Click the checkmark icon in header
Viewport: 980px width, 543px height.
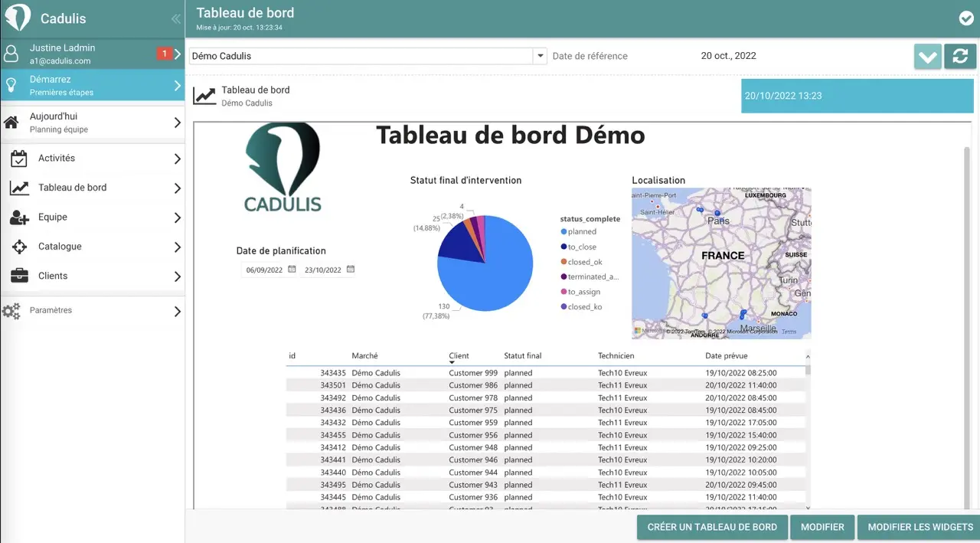coord(965,18)
